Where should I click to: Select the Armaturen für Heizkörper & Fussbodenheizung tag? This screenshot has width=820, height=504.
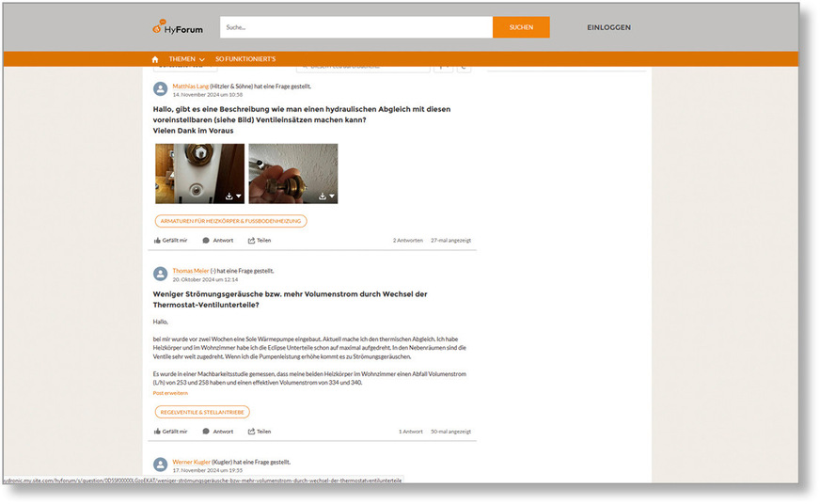[x=230, y=221]
